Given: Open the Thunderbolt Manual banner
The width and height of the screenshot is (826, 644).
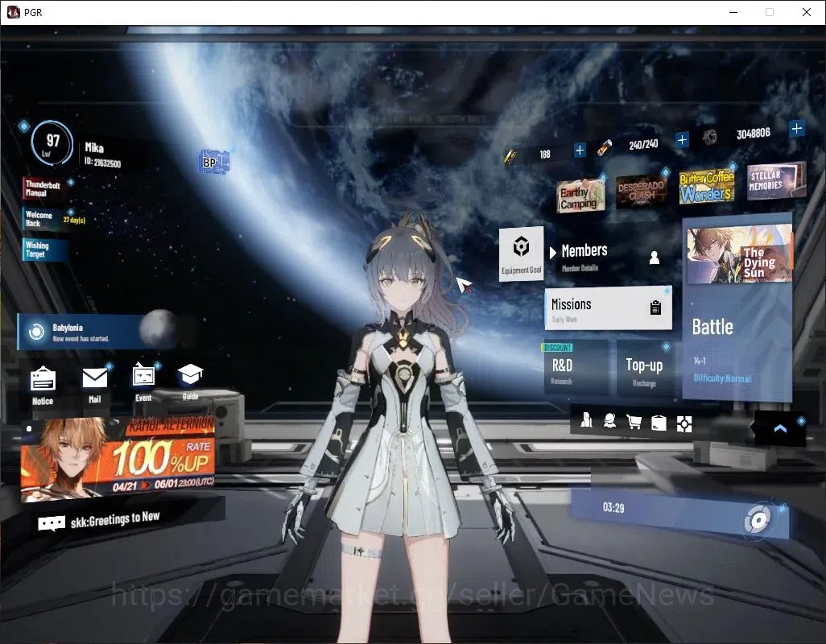Looking at the screenshot, I should 43,188.
